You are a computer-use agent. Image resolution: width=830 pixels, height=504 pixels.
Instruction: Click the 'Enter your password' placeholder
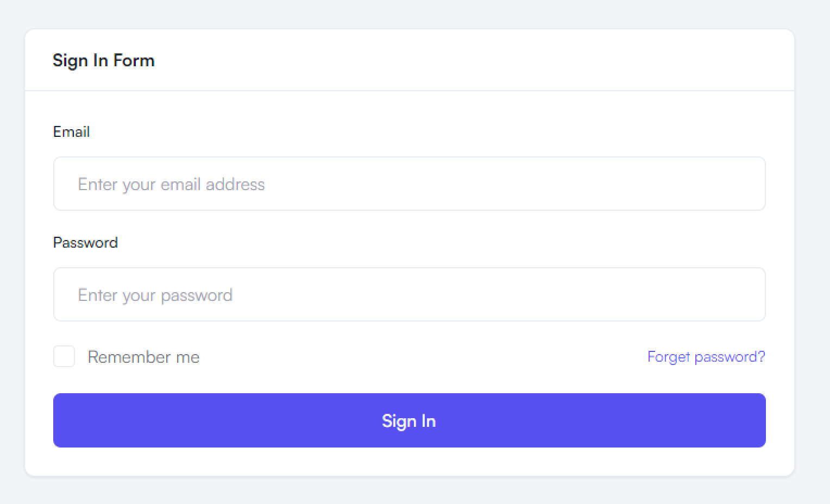[x=155, y=295]
